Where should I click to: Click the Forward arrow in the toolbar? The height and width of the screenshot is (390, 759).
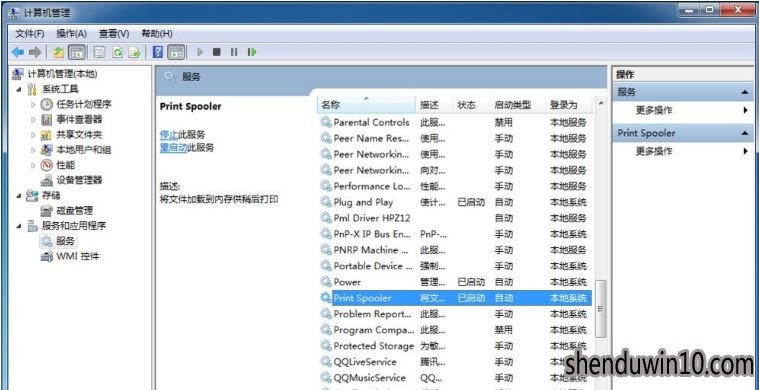[x=35, y=52]
